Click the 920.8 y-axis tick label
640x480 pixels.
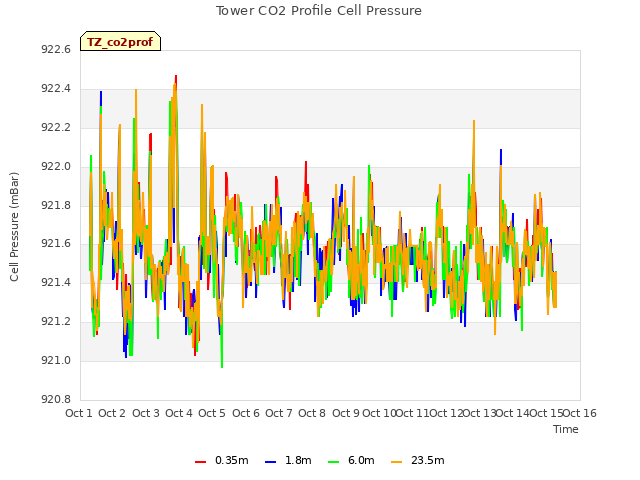[56, 399]
